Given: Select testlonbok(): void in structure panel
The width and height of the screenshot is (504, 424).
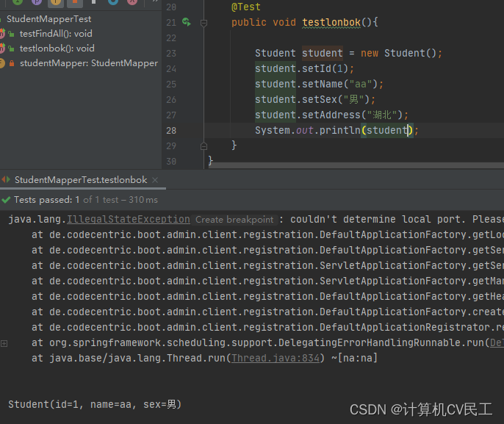Looking at the screenshot, I should (57, 48).
